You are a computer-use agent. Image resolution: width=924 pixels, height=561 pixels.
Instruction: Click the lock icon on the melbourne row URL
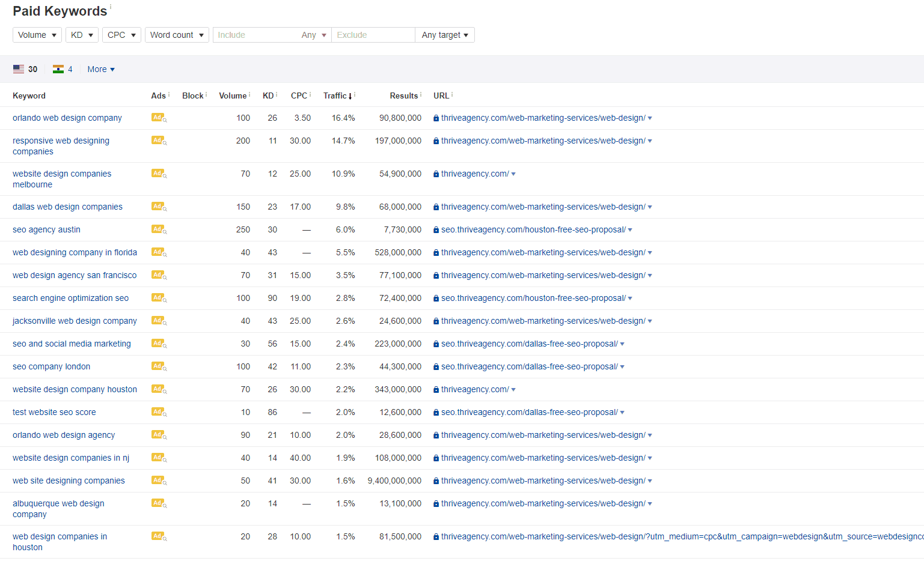tap(435, 174)
